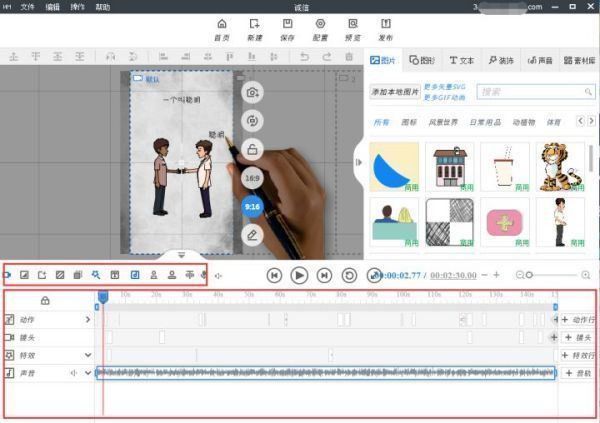The image size is (600, 423).
Task: Open the 素材库 library tab
Action: 579,60
